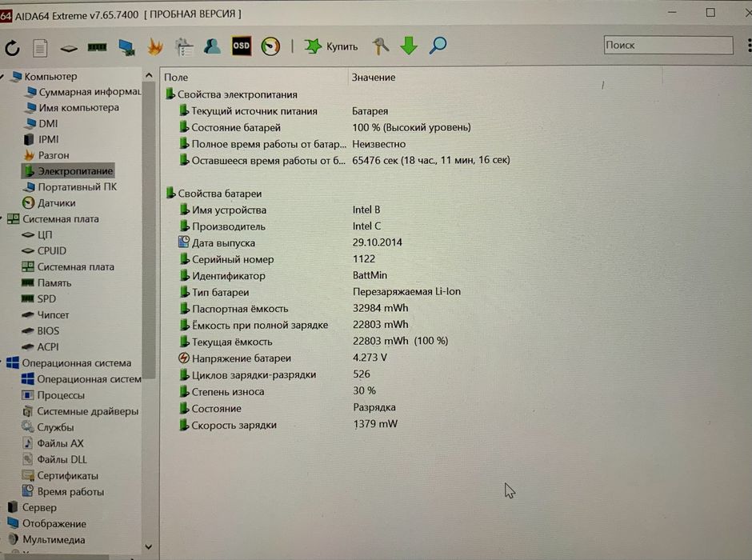This screenshot has width=752, height=560.
Task: Open BIOS tree item
Action: [41, 330]
